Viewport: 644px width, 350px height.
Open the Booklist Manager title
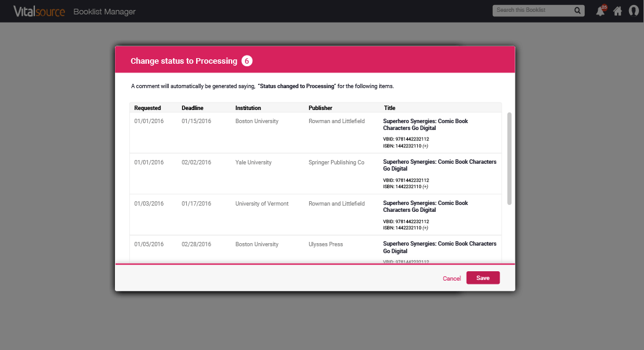pyautogui.click(x=104, y=12)
